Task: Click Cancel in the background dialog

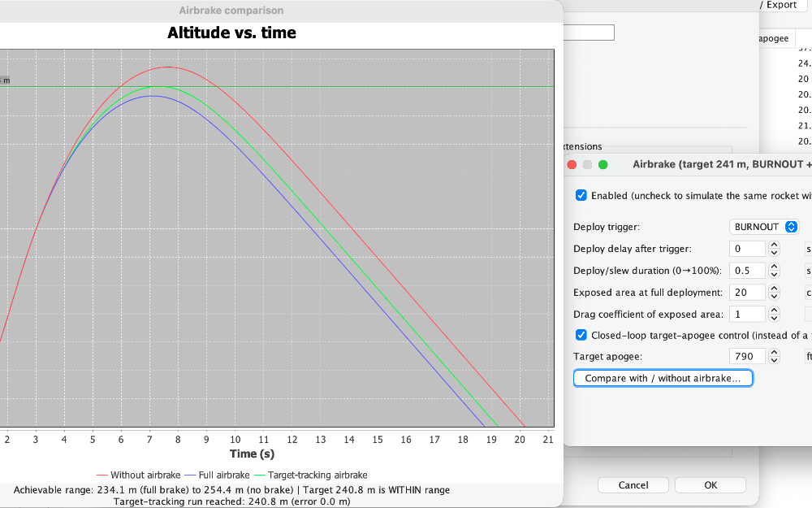Action: click(x=633, y=485)
